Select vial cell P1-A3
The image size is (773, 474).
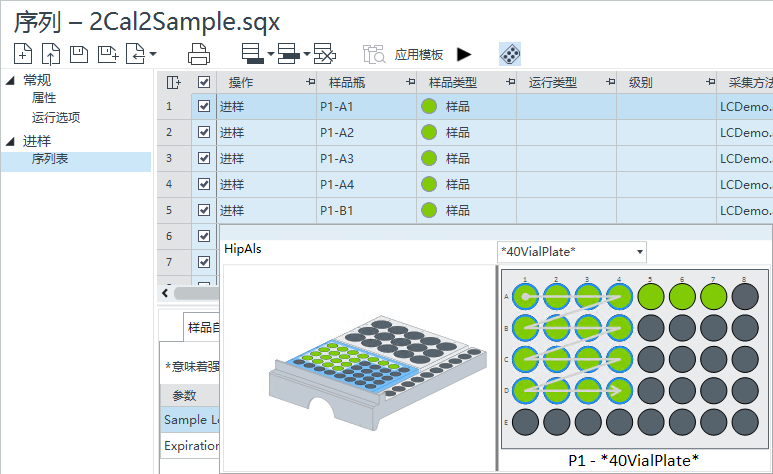coord(366,158)
